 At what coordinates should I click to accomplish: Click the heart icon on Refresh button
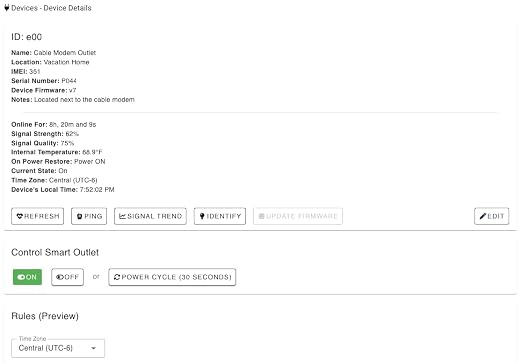tap(20, 216)
